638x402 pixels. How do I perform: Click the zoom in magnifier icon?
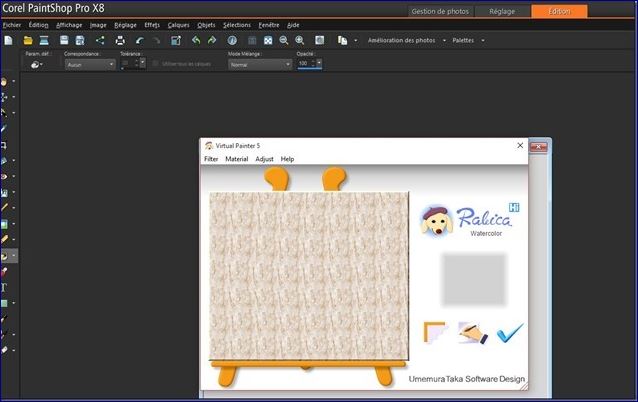pos(300,40)
